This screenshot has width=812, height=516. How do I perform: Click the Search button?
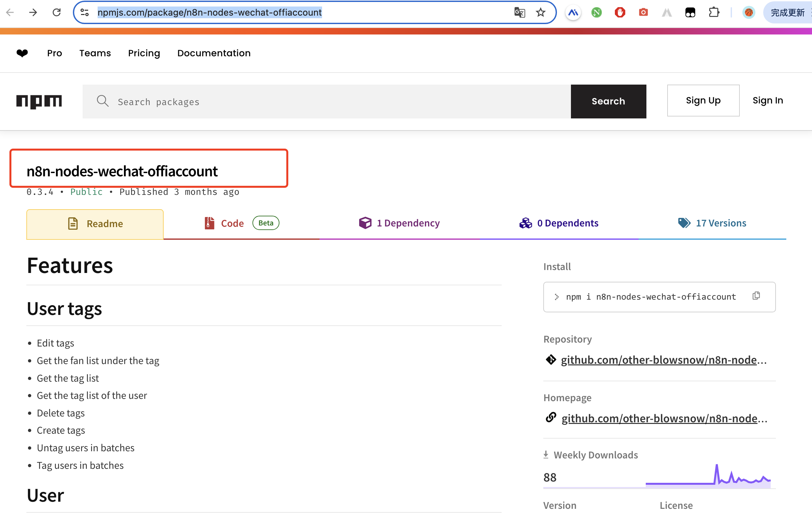click(x=608, y=101)
